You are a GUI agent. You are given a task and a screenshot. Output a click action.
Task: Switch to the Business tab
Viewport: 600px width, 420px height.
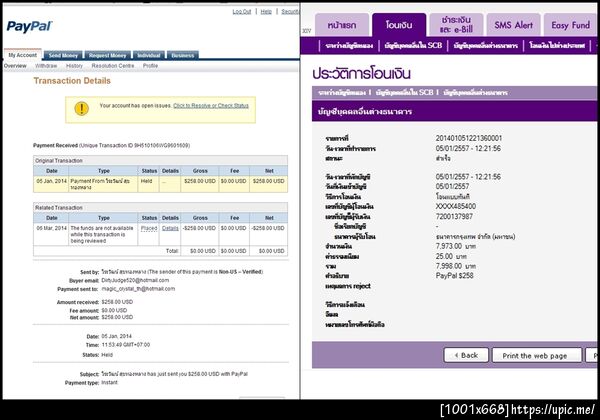pyautogui.click(x=183, y=55)
